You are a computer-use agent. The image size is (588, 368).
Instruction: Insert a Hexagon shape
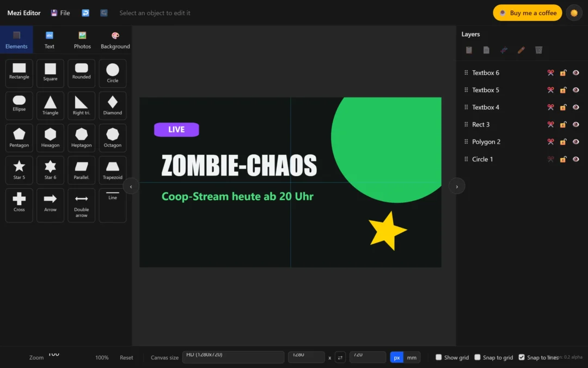tap(50, 138)
